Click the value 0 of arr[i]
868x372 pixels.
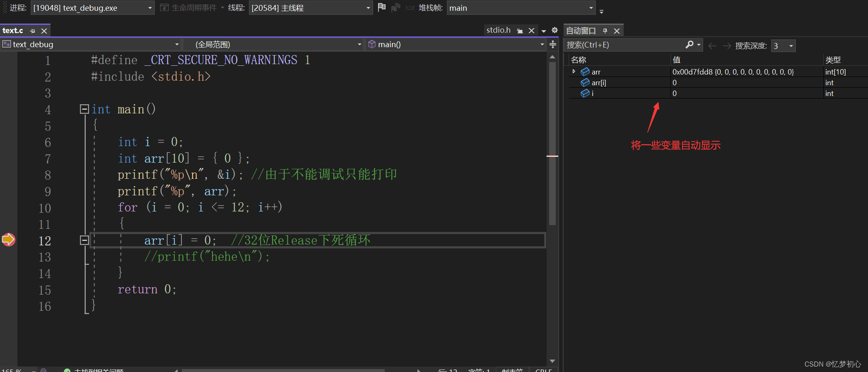pos(675,82)
